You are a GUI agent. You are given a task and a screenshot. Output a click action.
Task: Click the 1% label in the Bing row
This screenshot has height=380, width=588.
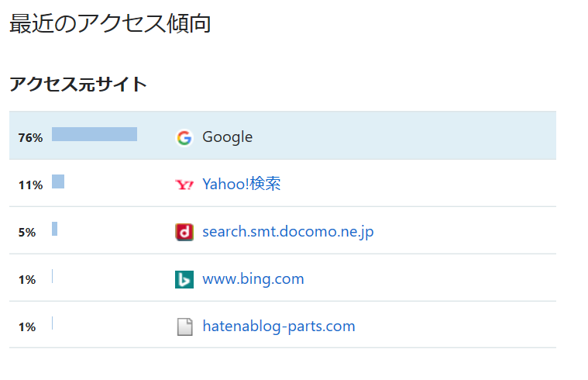click(x=27, y=280)
